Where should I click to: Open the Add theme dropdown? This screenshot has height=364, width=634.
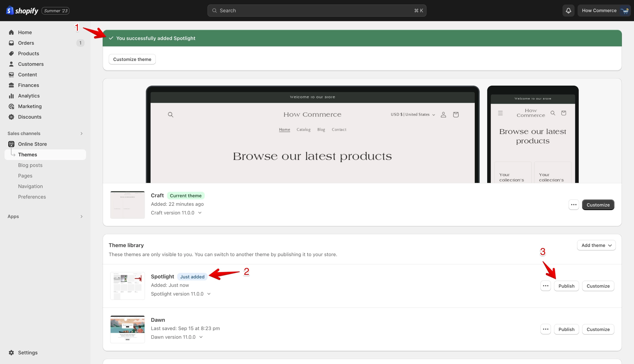596,245
